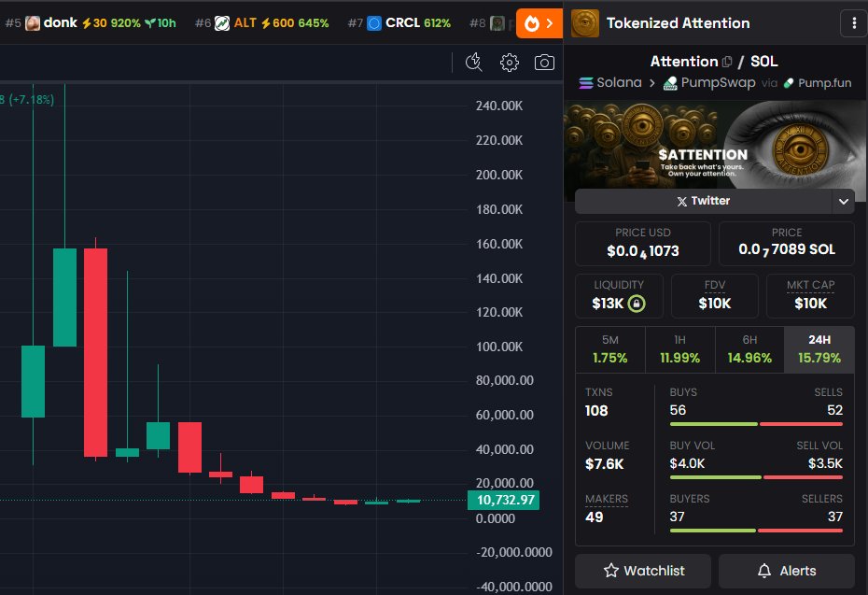Click the SOL quote token name
The width and height of the screenshot is (868, 595).
click(763, 62)
